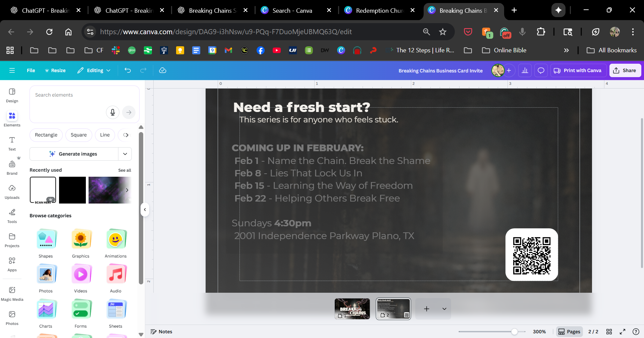The height and width of the screenshot is (338, 644).
Task: Open the comments speech bubble icon
Action: [x=541, y=70]
